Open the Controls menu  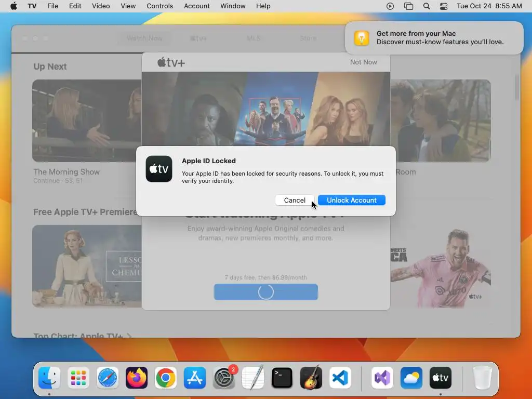point(160,6)
